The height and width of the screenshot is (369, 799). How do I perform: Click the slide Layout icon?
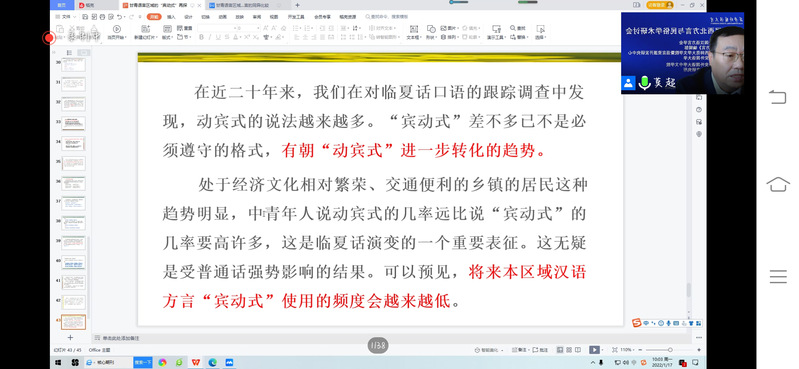pos(167,29)
